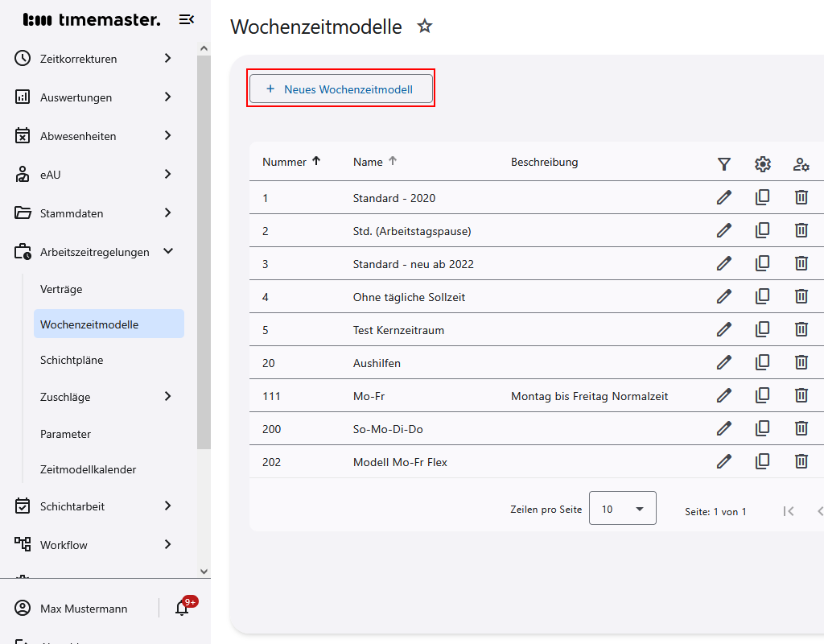The image size is (824, 644).
Task: Open notifications via the bell icon
Action: [180, 608]
